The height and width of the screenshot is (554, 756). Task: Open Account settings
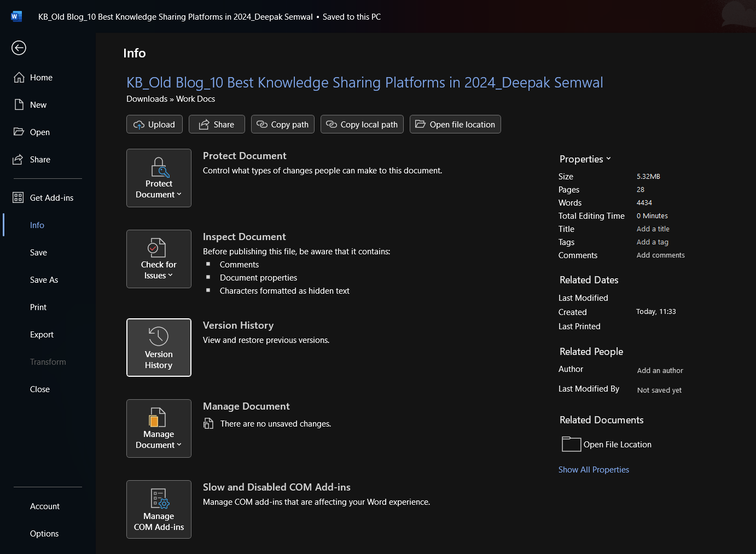coord(45,506)
